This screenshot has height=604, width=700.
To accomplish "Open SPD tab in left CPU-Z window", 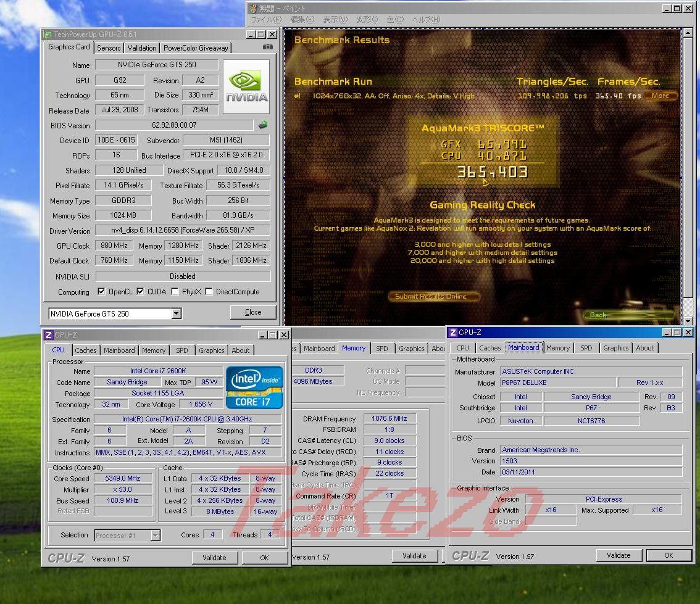I will (181, 350).
